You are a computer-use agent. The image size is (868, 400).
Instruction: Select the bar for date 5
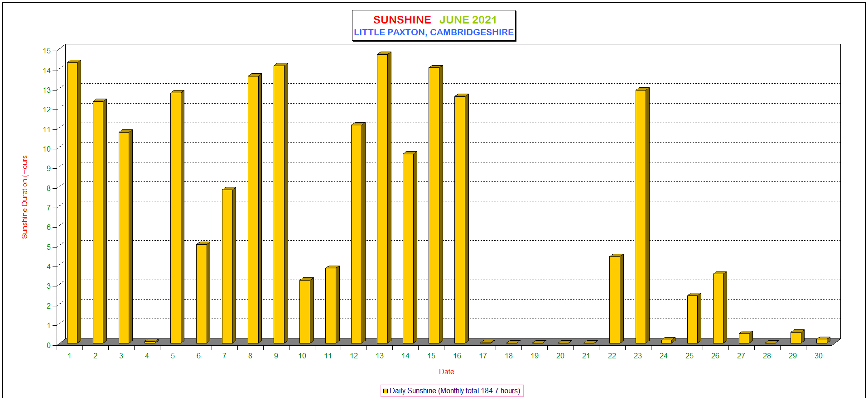pyautogui.click(x=177, y=217)
